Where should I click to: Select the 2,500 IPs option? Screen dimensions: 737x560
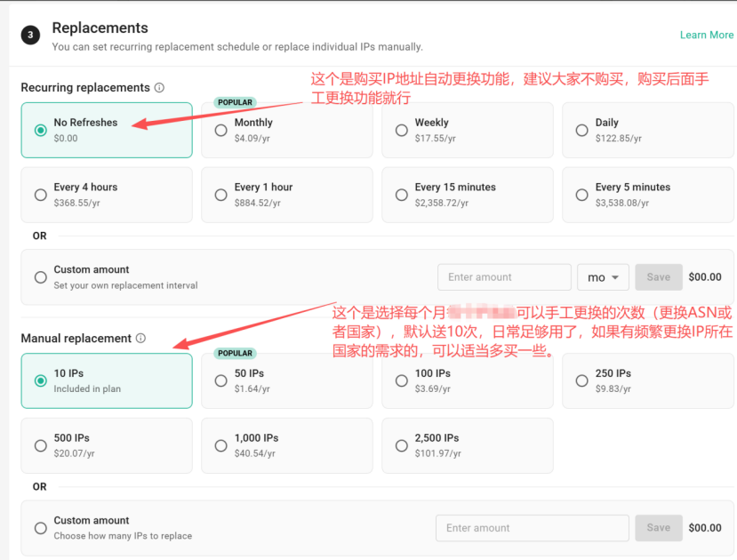click(x=468, y=445)
